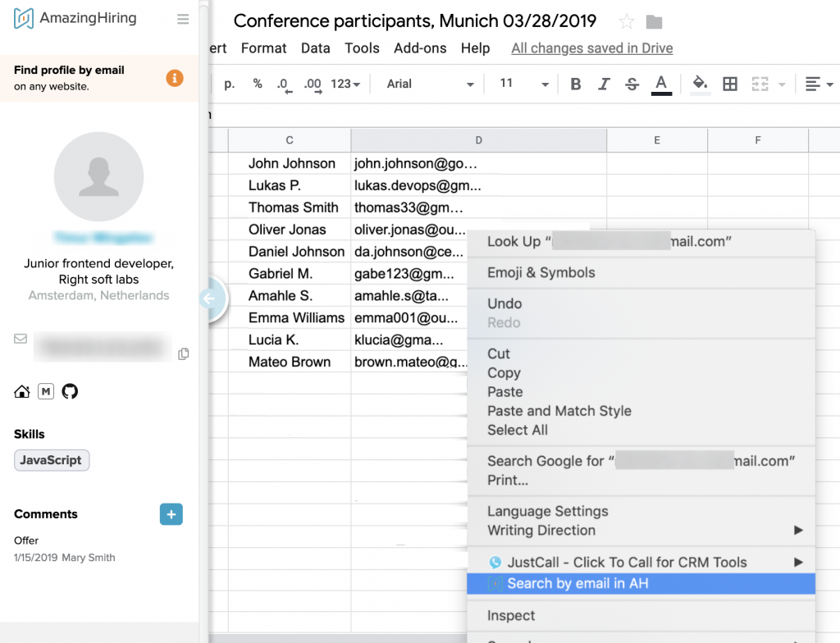Select column D header
This screenshot has height=643, width=840.
pos(478,140)
